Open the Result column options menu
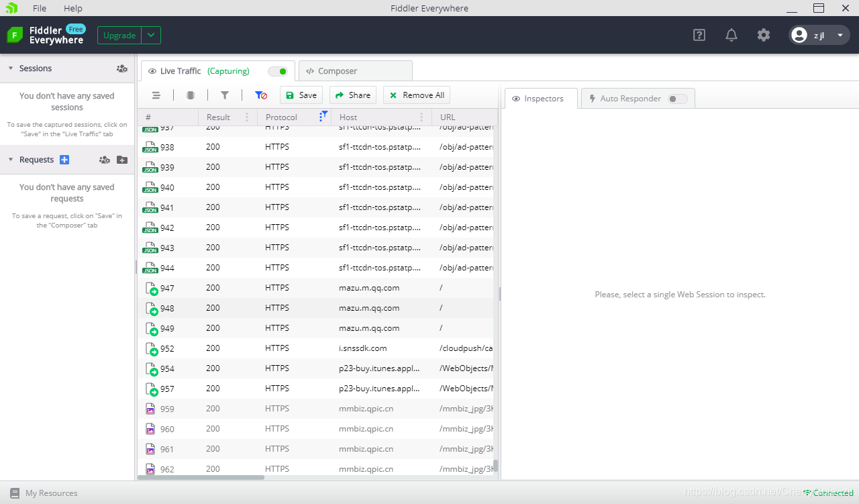The height and width of the screenshot is (504, 859). click(x=247, y=117)
